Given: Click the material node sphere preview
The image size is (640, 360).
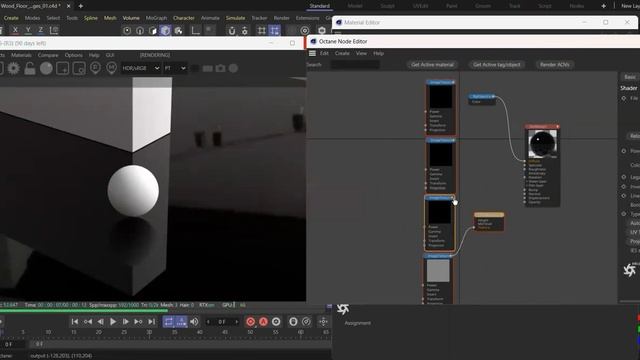Looking at the screenshot, I should 542,144.
